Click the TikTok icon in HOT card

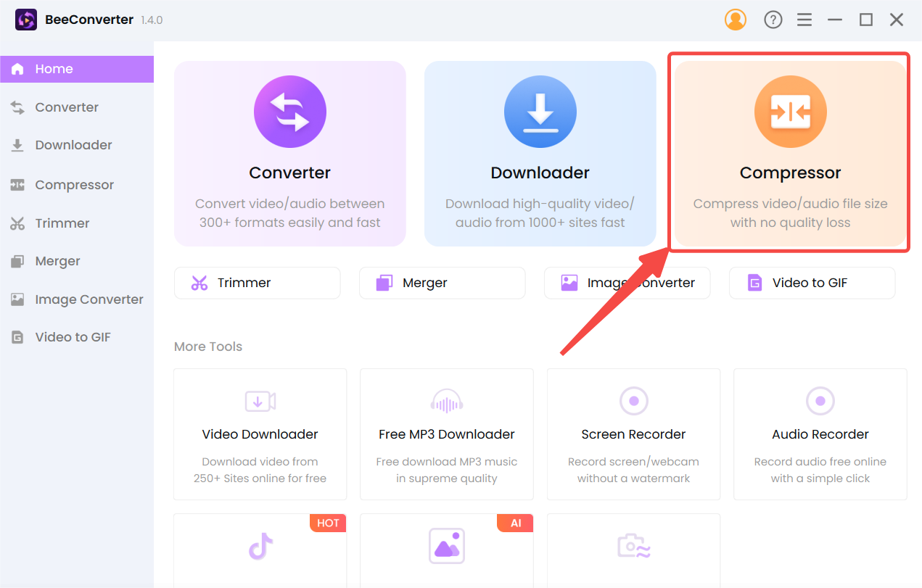tap(260, 547)
